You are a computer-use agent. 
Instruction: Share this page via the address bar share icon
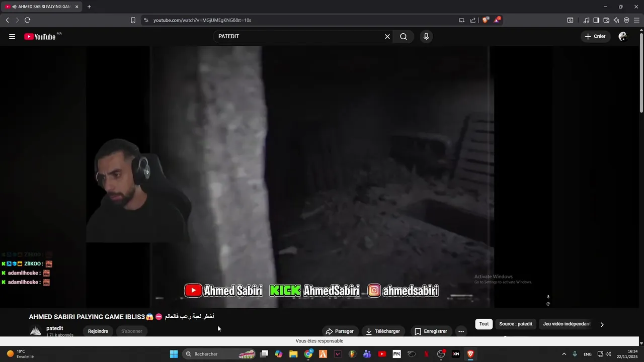[473, 20]
